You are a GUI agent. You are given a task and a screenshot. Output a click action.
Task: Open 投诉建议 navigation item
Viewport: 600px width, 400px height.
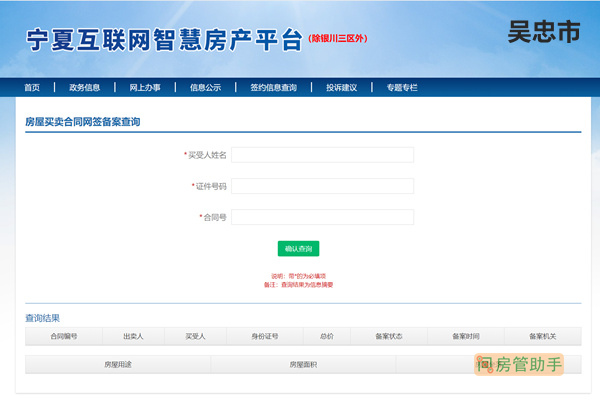342,88
